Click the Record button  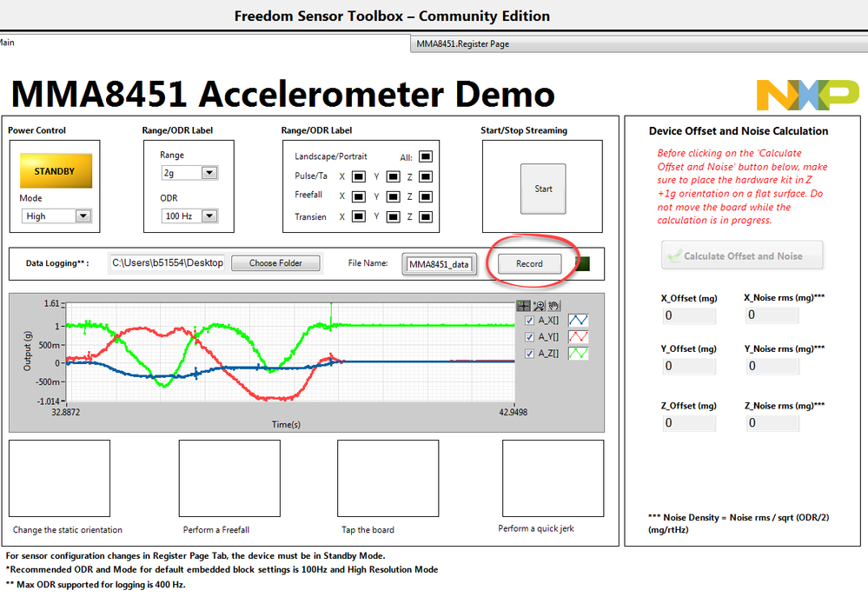tap(530, 263)
